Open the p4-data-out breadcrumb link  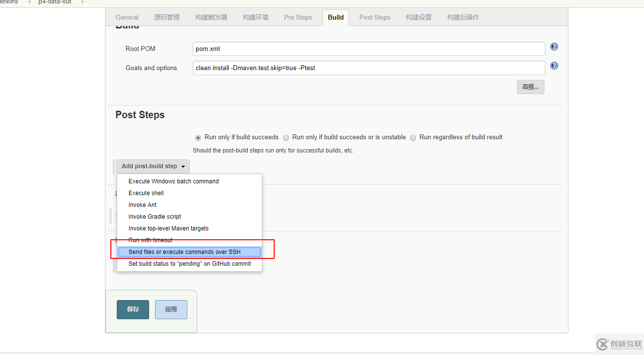click(x=55, y=2)
